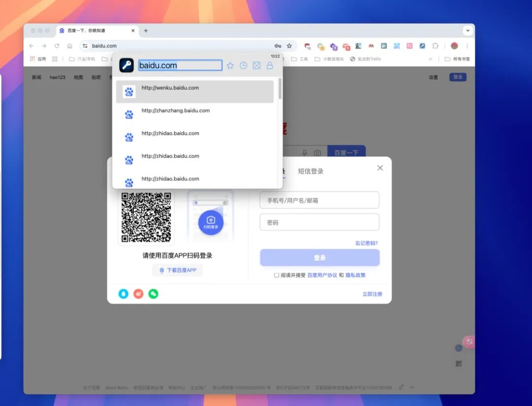The width and height of the screenshot is (532, 406).
Task: Open the site information icon beside baidu.com
Action: point(85,46)
